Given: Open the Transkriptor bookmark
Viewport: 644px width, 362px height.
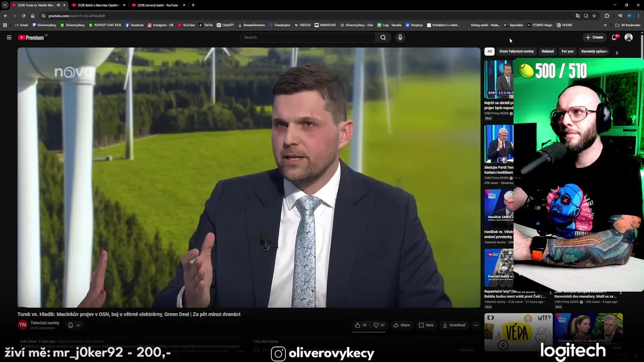Looking at the screenshot, I should click(x=280, y=25).
